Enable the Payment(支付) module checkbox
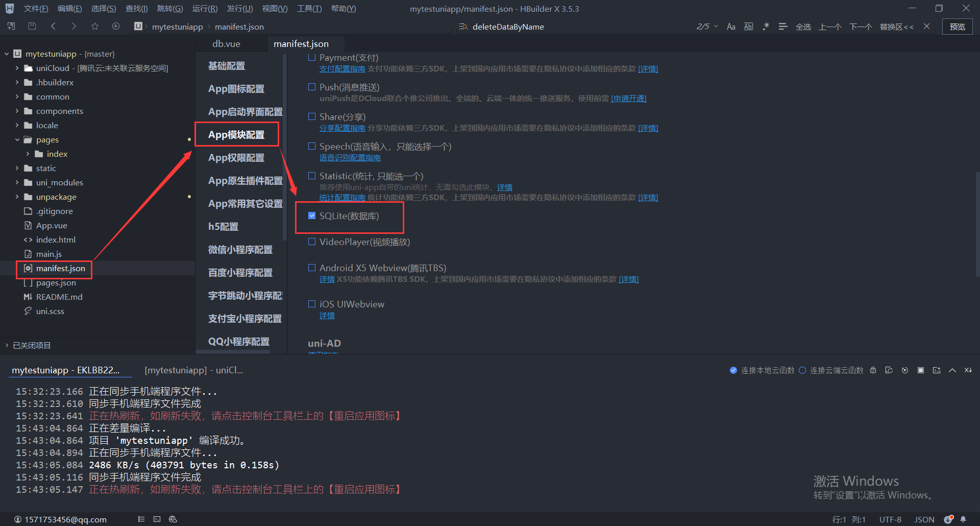Image resolution: width=980 pixels, height=526 pixels. 312,58
